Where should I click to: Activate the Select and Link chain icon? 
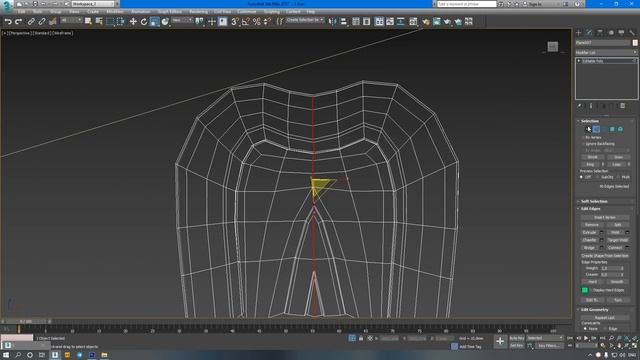click(31, 21)
